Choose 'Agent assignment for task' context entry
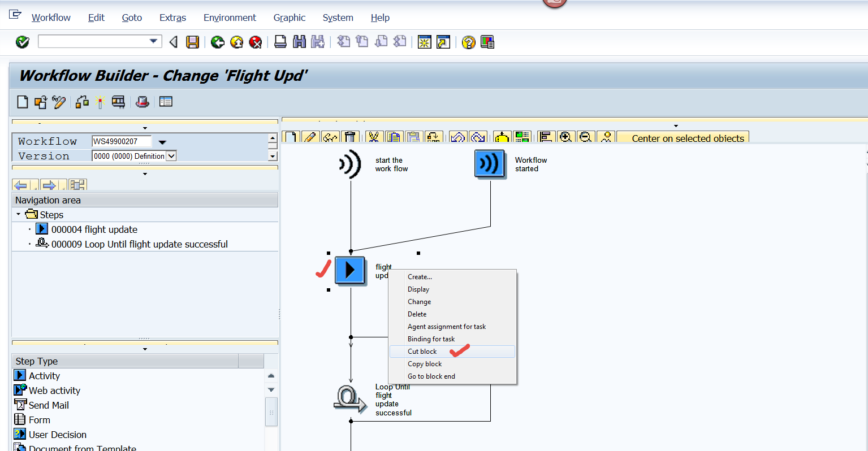 click(x=452, y=327)
